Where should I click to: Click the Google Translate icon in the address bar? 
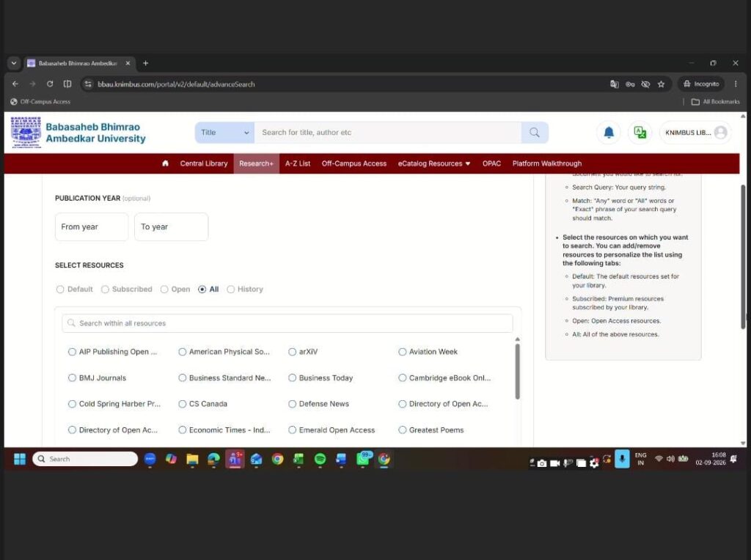(614, 84)
